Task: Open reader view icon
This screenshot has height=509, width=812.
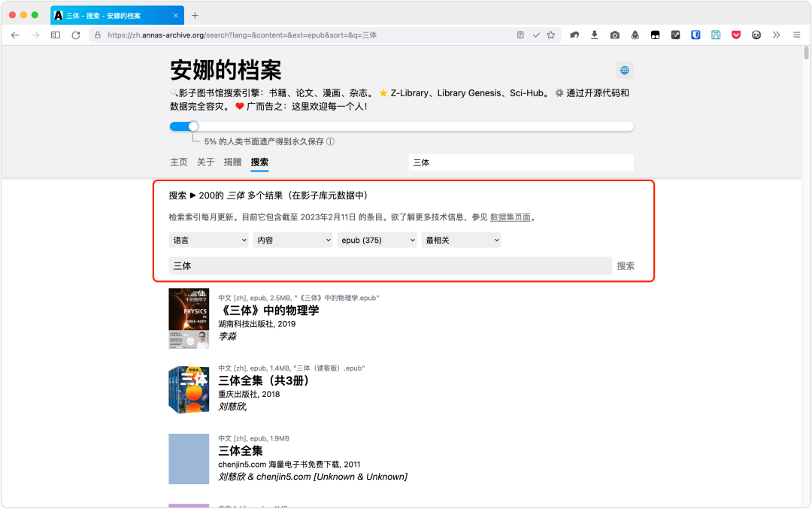Action: pos(520,35)
